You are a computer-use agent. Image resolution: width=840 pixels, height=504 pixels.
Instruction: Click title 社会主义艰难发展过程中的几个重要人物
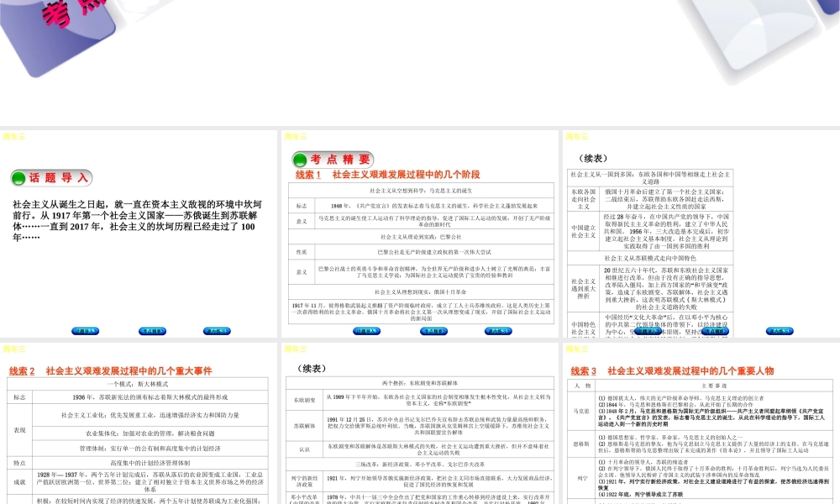coord(690,370)
